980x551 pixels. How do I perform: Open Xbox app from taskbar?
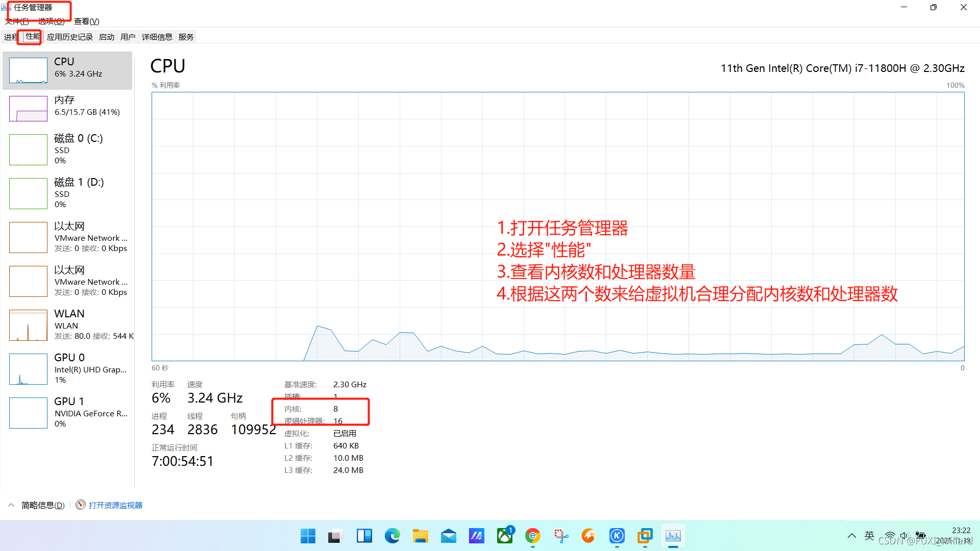pos(504,536)
